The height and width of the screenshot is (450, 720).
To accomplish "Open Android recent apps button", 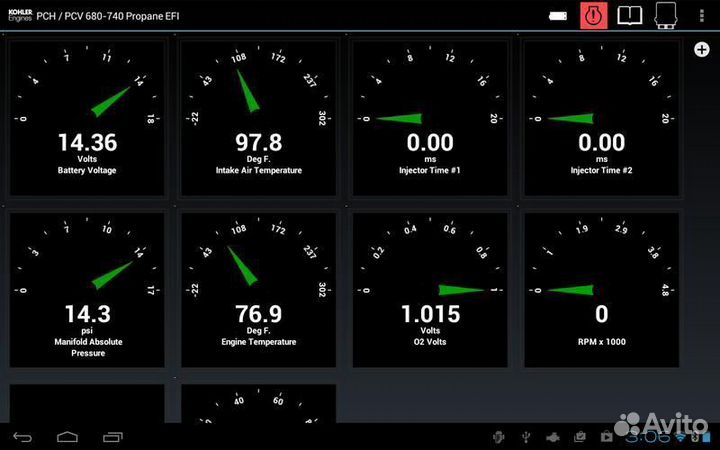I will [113, 436].
